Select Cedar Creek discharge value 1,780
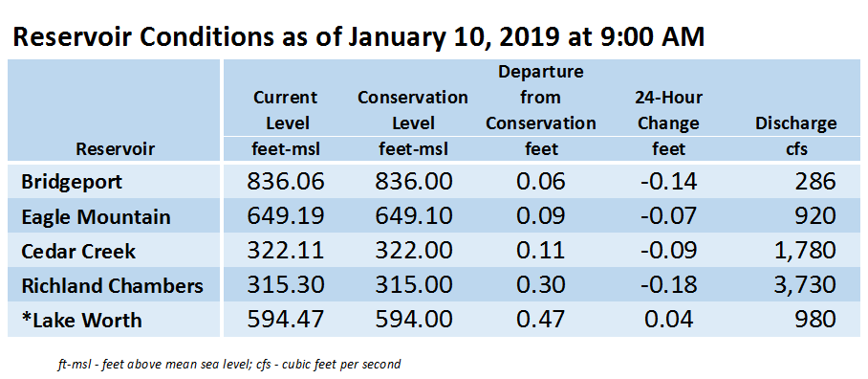Screen dimensions: 868x379 click(x=804, y=251)
